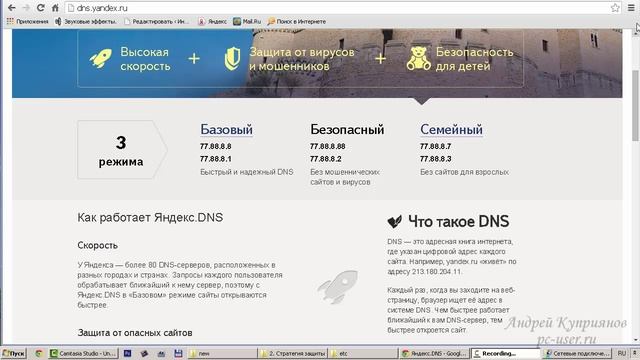Click the shield icon beside Защита от вирусов
The image size is (640, 360).
click(232, 58)
